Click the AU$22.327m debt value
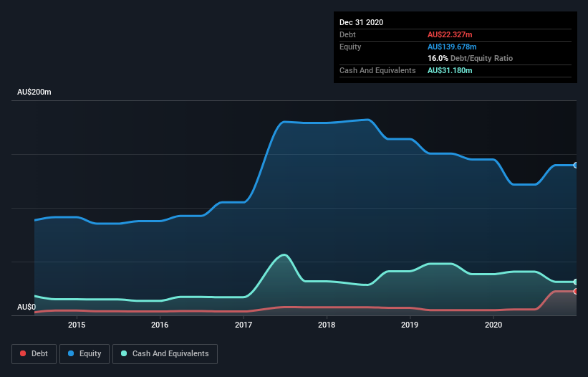 pyautogui.click(x=450, y=34)
